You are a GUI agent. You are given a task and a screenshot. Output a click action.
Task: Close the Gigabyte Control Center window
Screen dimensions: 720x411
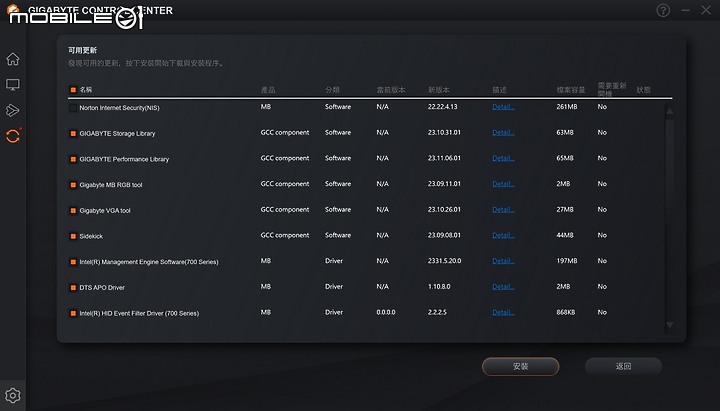[x=706, y=10]
